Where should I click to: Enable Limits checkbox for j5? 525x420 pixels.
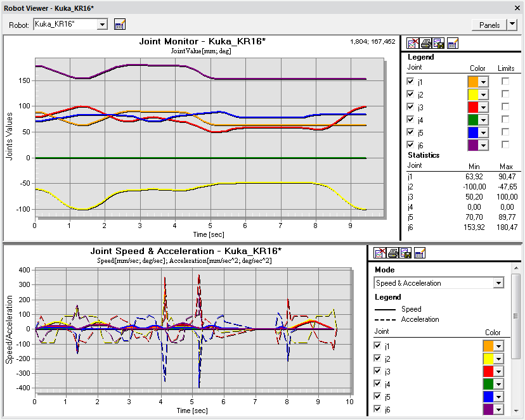pyautogui.click(x=505, y=132)
